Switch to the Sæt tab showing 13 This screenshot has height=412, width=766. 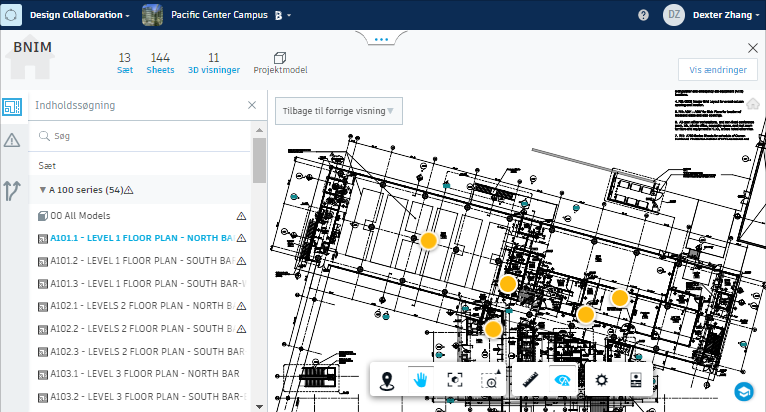tap(125, 64)
